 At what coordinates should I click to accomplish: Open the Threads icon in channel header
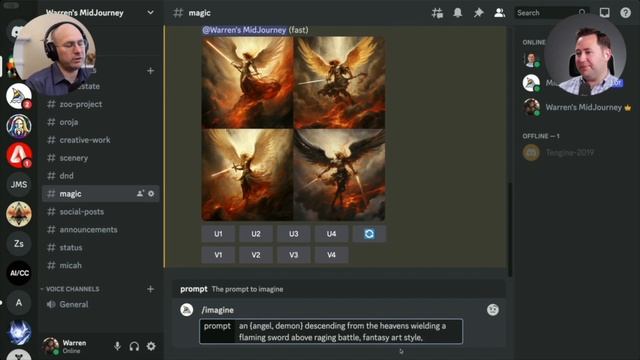point(437,13)
